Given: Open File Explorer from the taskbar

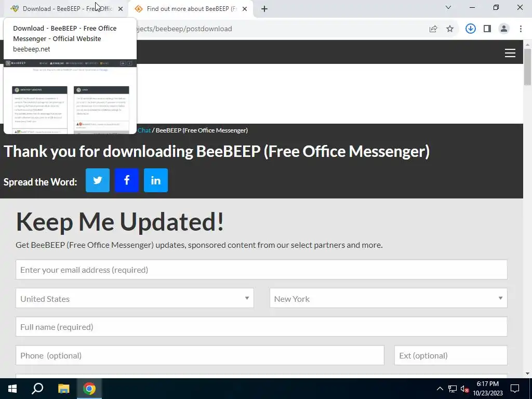Looking at the screenshot, I should click(63, 389).
